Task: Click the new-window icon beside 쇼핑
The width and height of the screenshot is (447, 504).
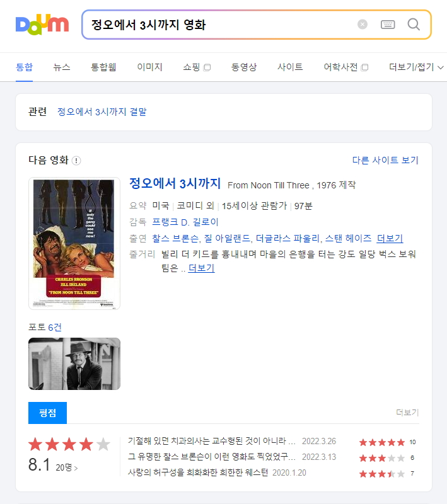Action: [x=207, y=67]
